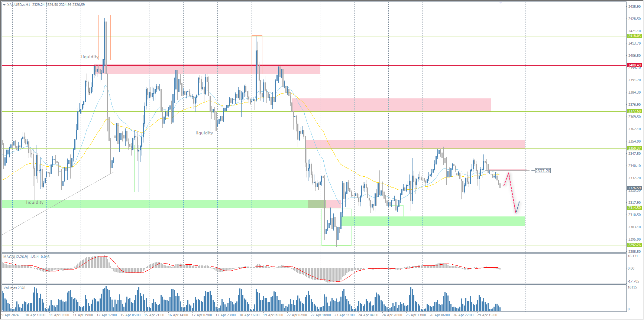Screen dimensions: 644x320
Task: Select the pink zone above the 2350.37 line
Action: point(415,144)
